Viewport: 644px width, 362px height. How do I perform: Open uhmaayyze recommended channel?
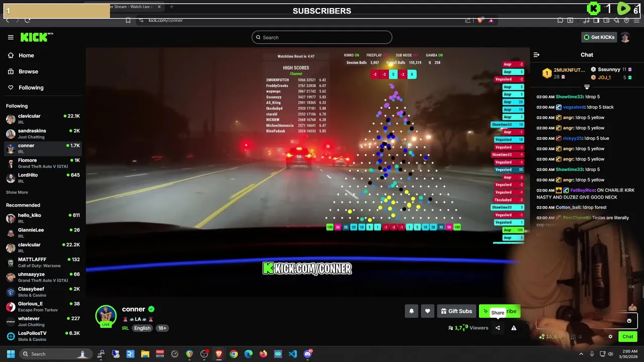[43, 277]
